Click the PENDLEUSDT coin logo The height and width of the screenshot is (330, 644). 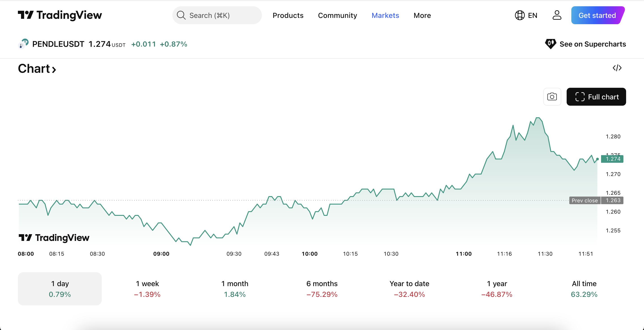click(x=23, y=44)
